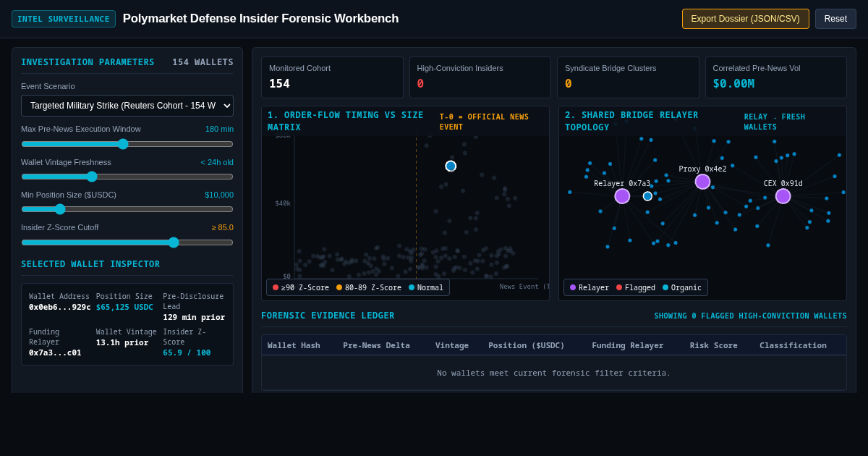Adjust the Wallet Vintage Freshness slider

click(x=127, y=177)
